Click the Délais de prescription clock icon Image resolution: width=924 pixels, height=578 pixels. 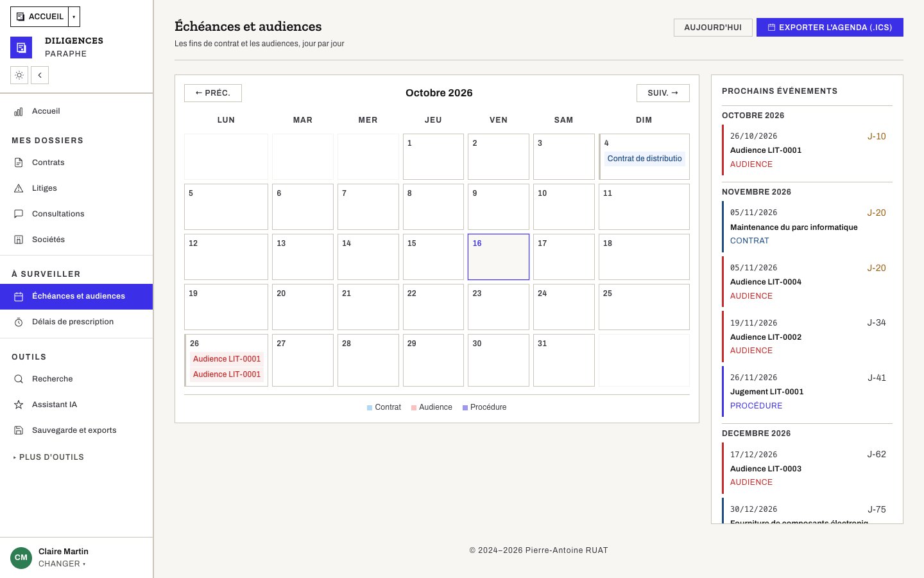click(x=19, y=322)
